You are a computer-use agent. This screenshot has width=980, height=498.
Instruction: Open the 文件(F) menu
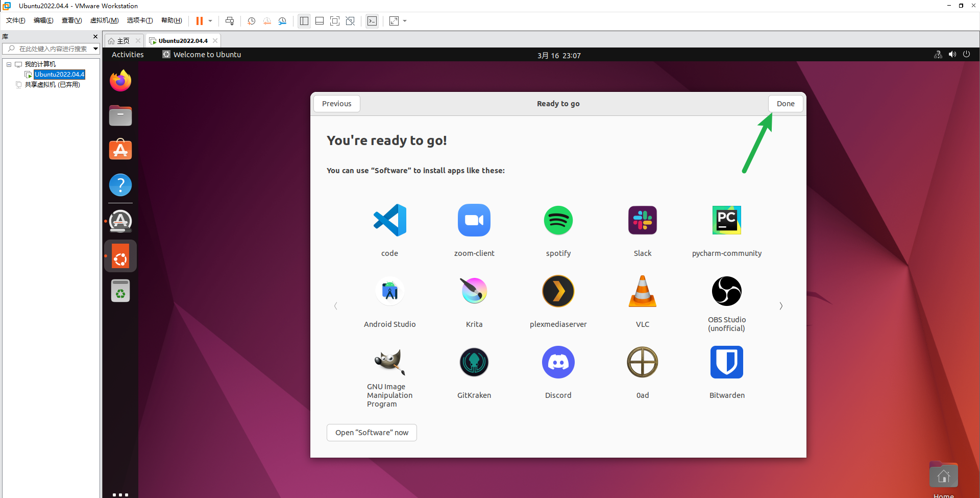pyautogui.click(x=16, y=20)
